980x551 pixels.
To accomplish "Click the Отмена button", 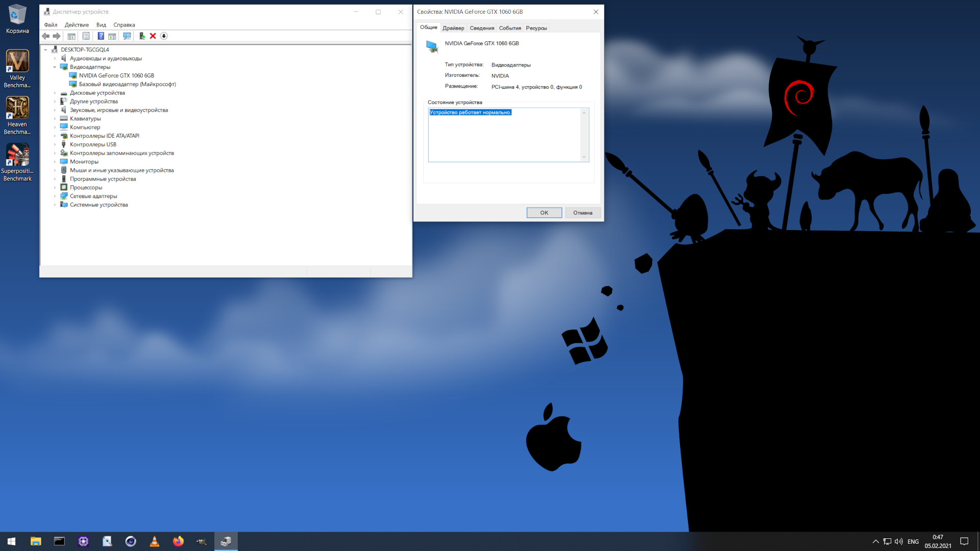I will pyautogui.click(x=582, y=213).
